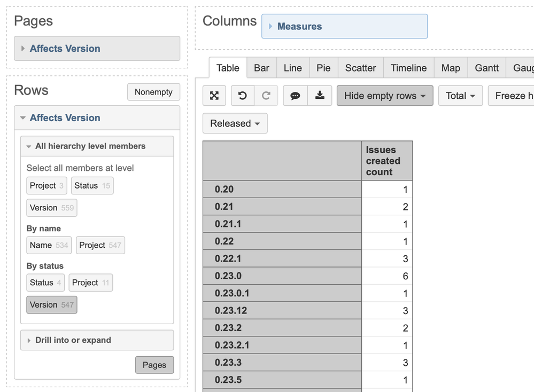Click the export download icon
534x392 pixels.
click(x=320, y=96)
